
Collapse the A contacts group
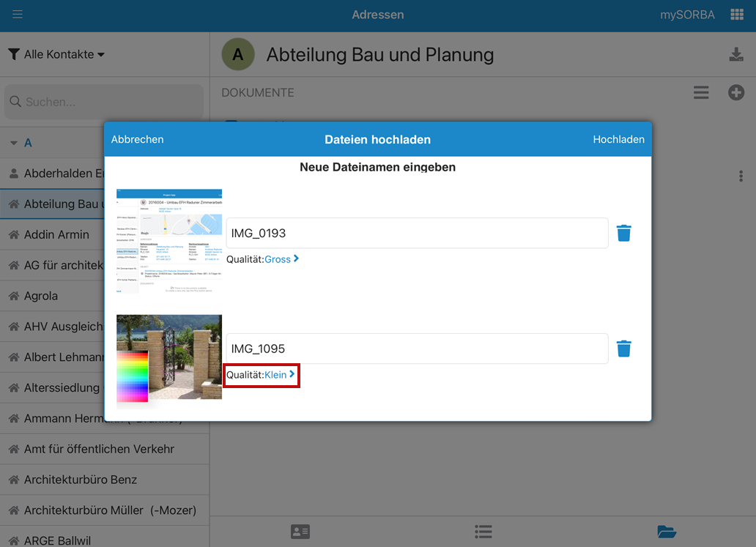14,143
